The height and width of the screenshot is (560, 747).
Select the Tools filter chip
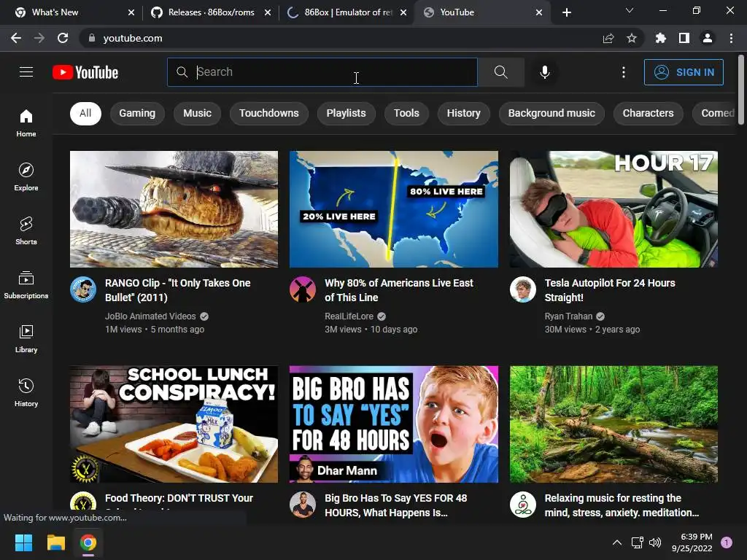pos(406,113)
